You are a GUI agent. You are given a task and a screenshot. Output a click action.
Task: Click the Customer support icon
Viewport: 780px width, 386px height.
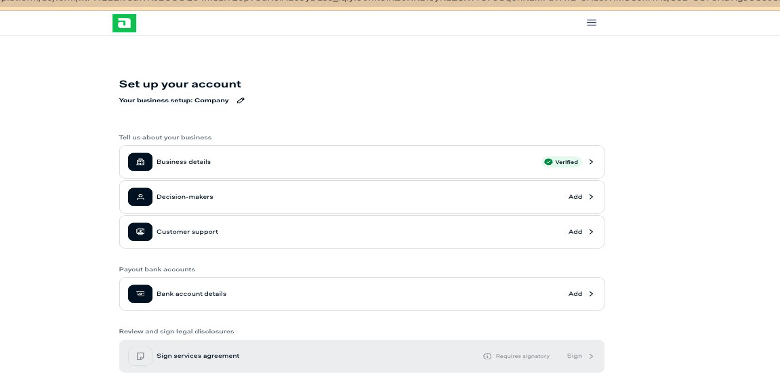[x=140, y=232]
